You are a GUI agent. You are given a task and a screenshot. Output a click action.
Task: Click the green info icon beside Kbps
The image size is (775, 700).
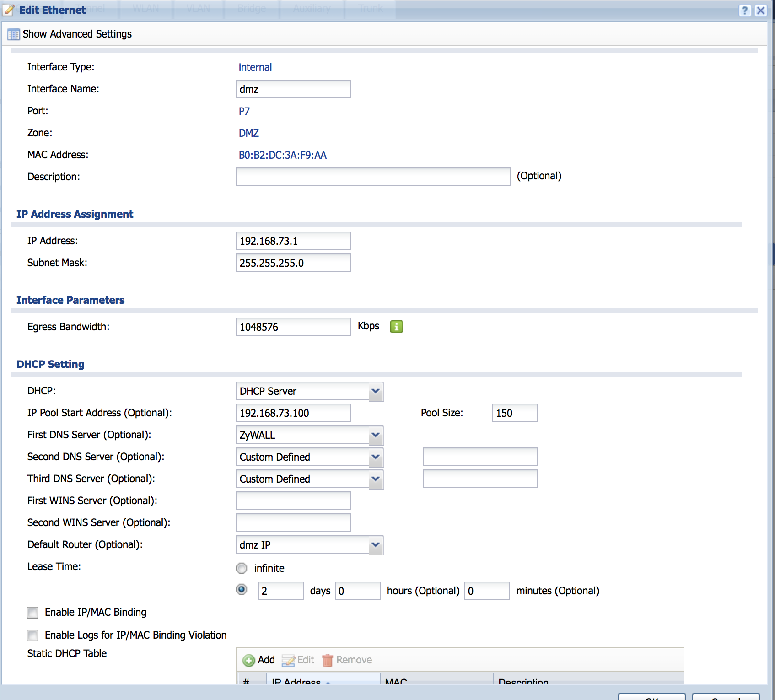tap(396, 326)
